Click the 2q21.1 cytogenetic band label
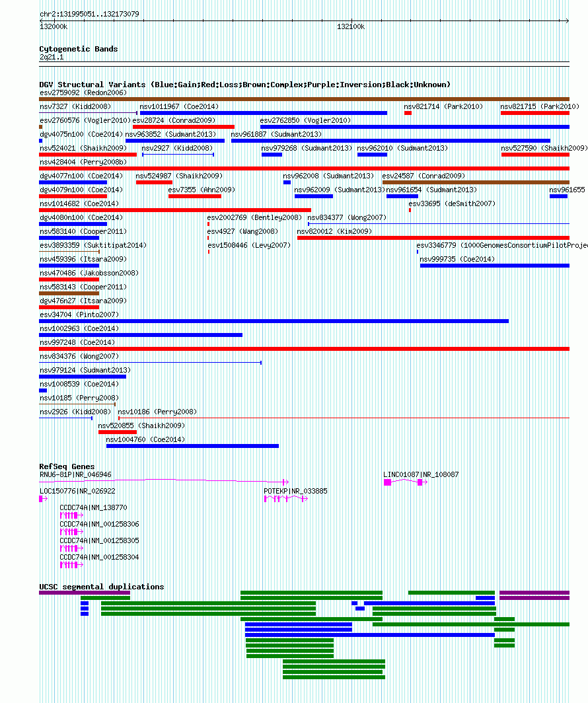Screen dimensions: 588x703 [x=52, y=57]
